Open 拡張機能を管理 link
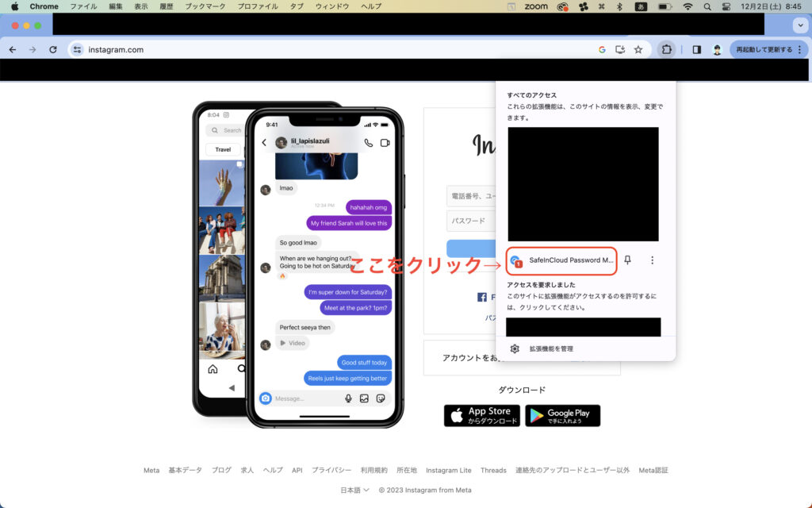The image size is (812, 508). pyautogui.click(x=551, y=349)
